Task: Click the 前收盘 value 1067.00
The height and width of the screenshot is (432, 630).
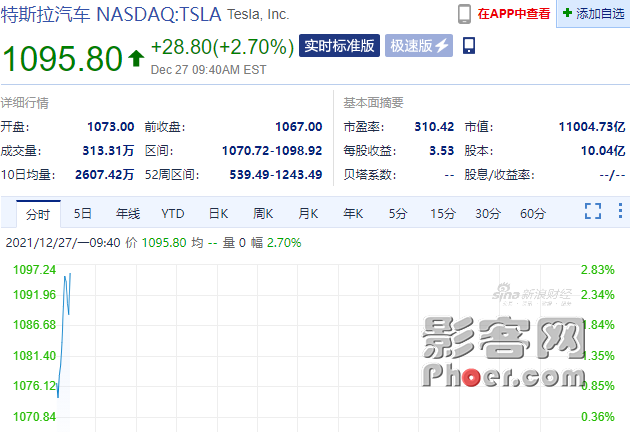Action: pyautogui.click(x=299, y=127)
